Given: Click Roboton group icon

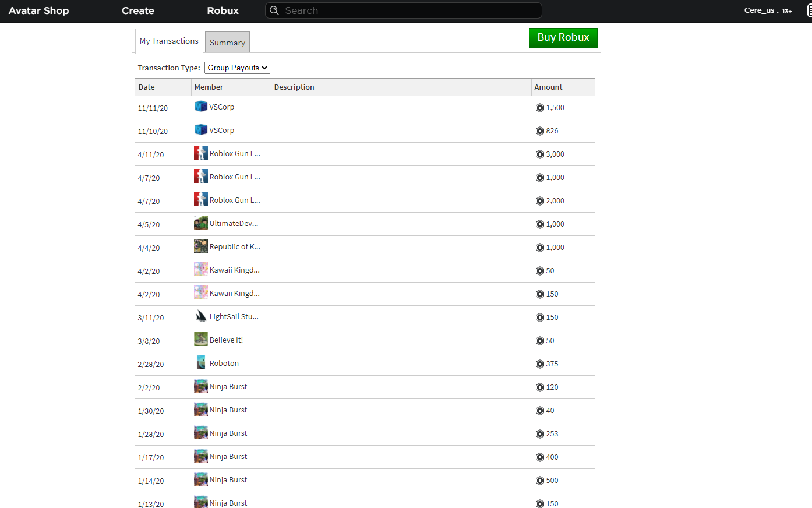Looking at the screenshot, I should 201,362.
